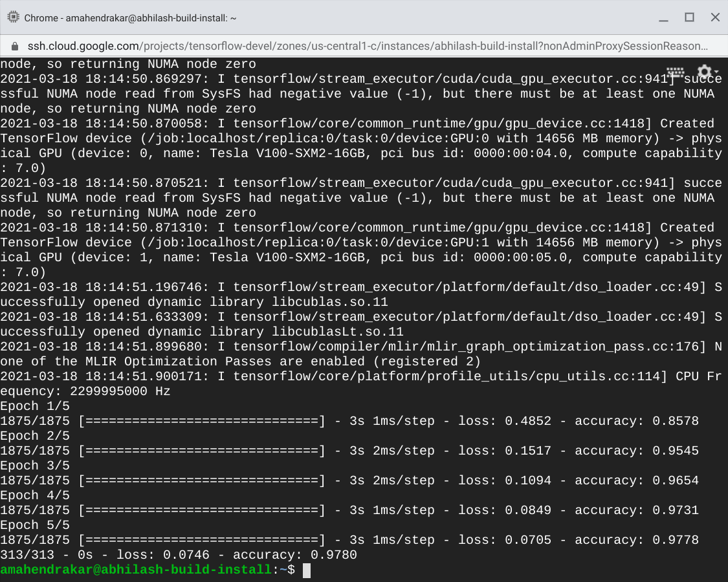
Task: Click the Chrome app chip icon in title bar
Action: click(13, 17)
